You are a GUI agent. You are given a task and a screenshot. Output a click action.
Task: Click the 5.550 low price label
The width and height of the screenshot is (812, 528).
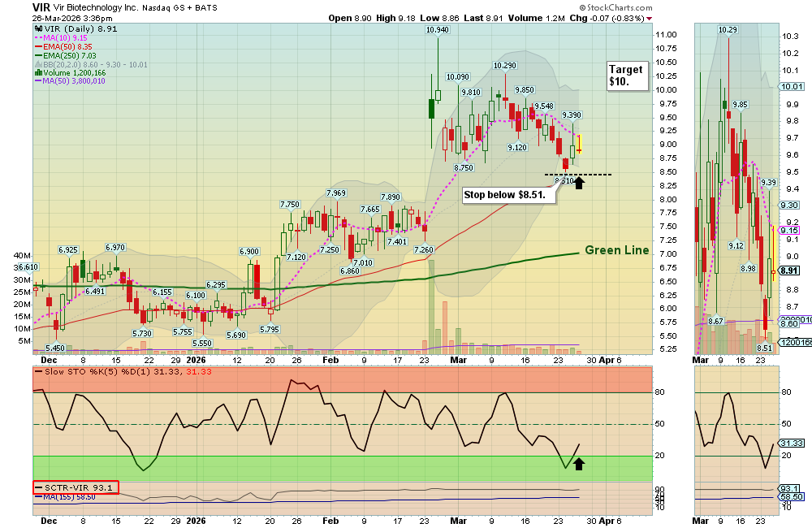click(202, 344)
